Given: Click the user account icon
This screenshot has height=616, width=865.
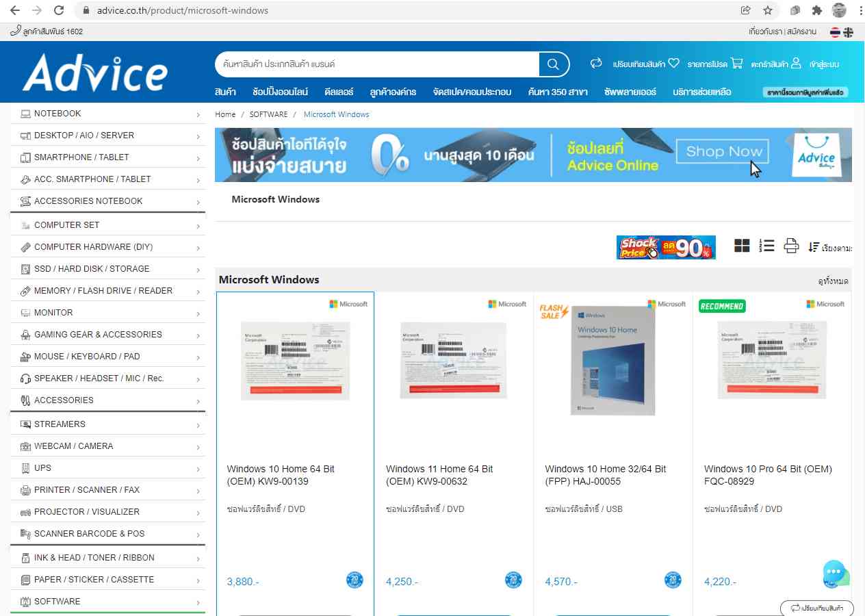Looking at the screenshot, I should pyautogui.click(x=796, y=64).
